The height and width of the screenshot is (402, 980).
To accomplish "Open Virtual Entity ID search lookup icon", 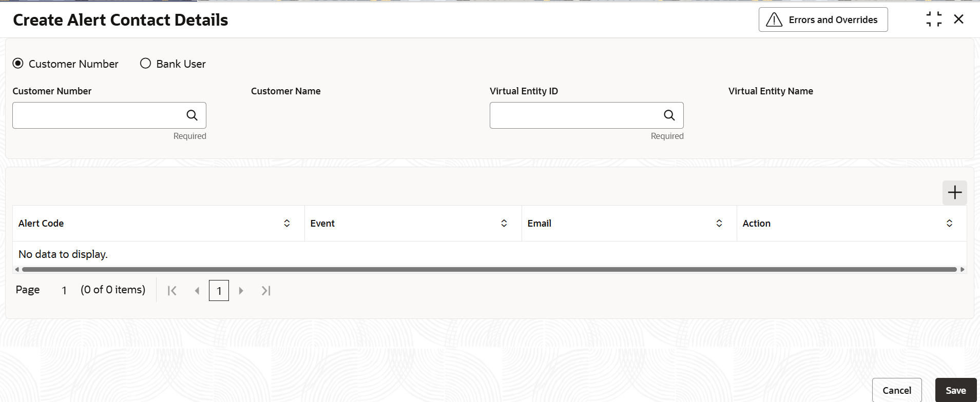I will 669,115.
